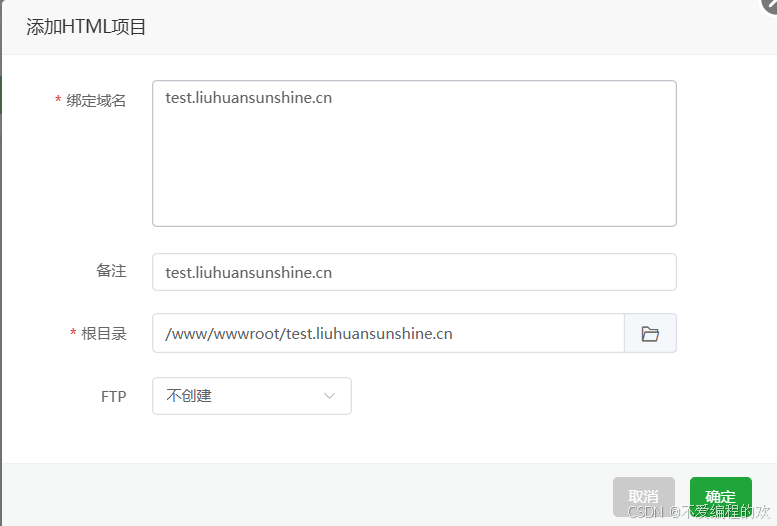Viewport: 777px width, 526px height.
Task: Confirm with the green 确定 button
Action: tap(721, 497)
